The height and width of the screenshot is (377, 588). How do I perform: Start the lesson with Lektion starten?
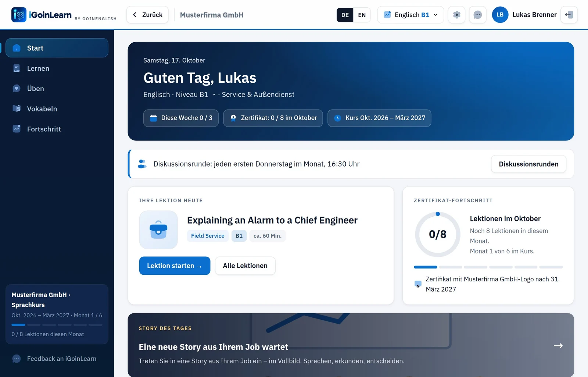[x=175, y=266]
